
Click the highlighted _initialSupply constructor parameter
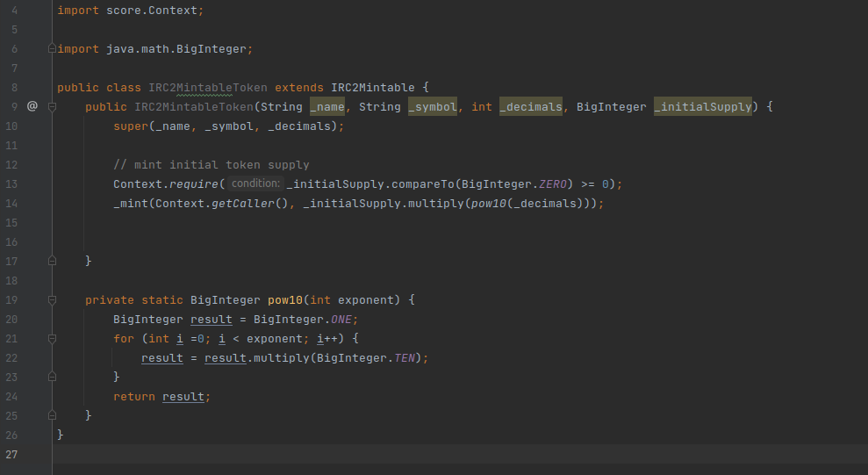tap(702, 106)
